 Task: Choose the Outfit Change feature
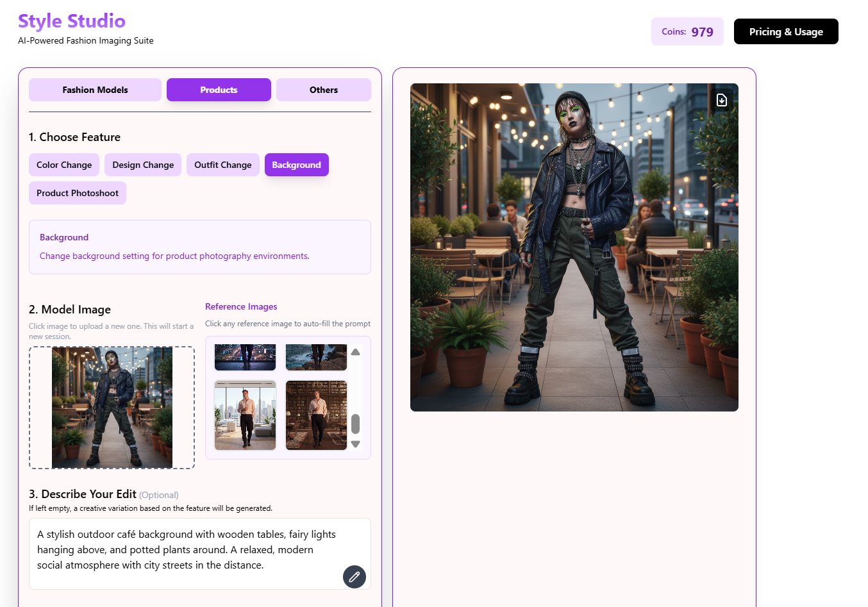coord(222,165)
